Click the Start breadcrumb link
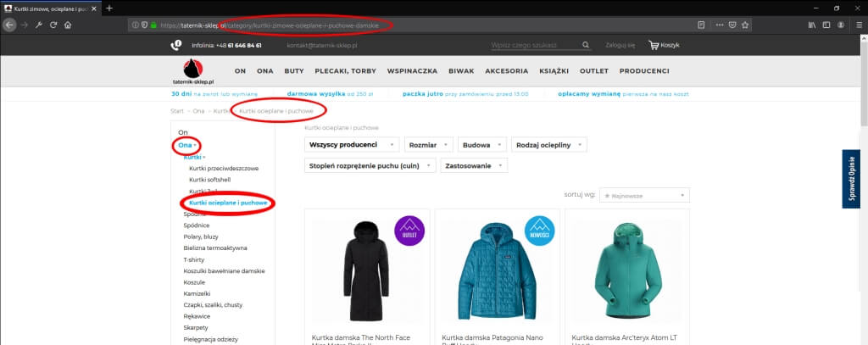 click(x=177, y=111)
